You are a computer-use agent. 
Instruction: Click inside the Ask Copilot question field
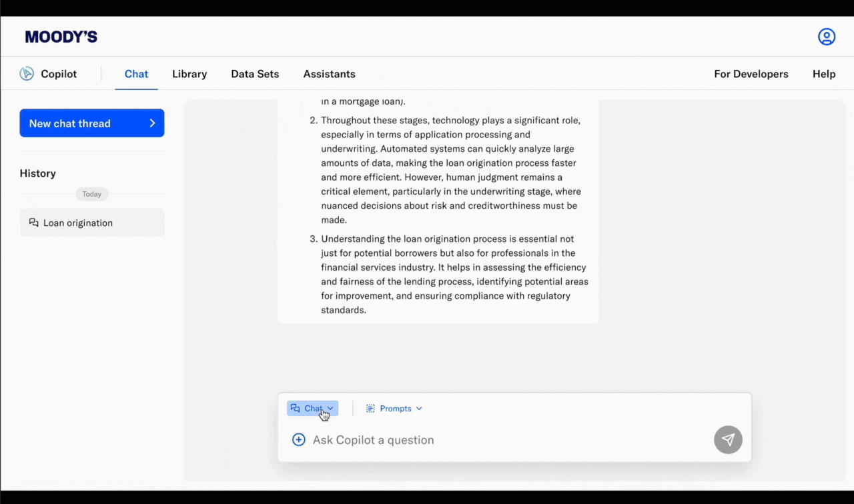coord(400,439)
